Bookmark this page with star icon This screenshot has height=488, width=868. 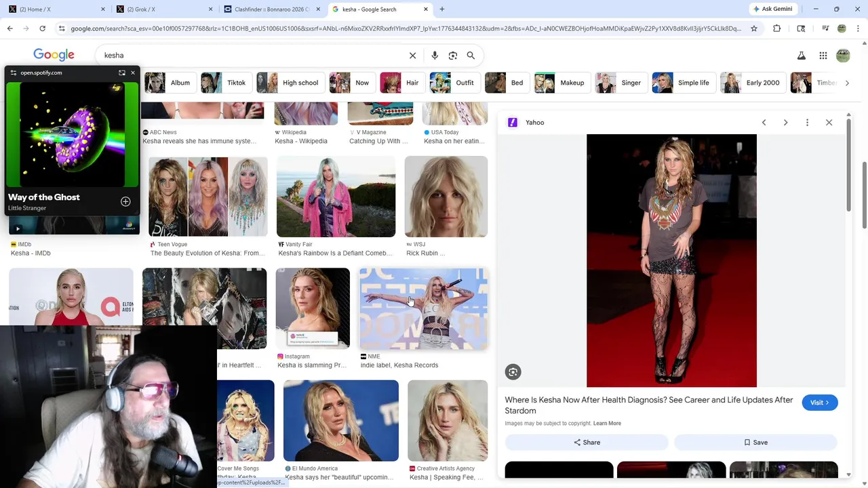754,28
